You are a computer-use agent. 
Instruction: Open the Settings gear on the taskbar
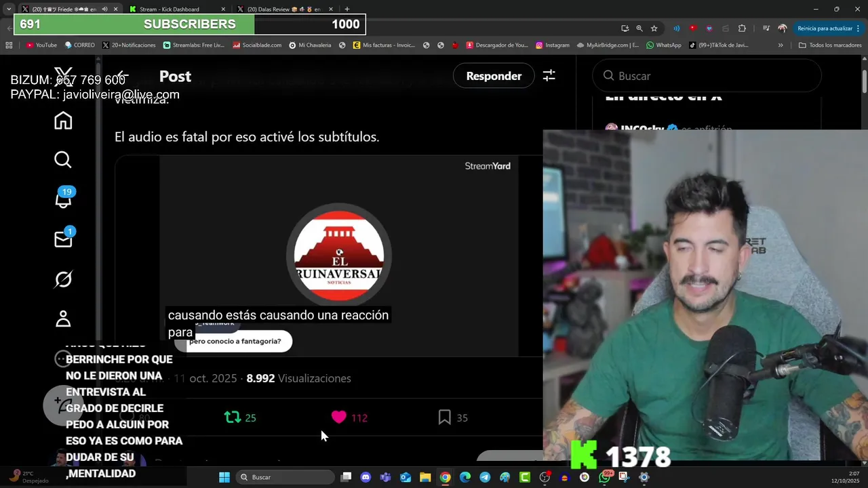pos(644,477)
